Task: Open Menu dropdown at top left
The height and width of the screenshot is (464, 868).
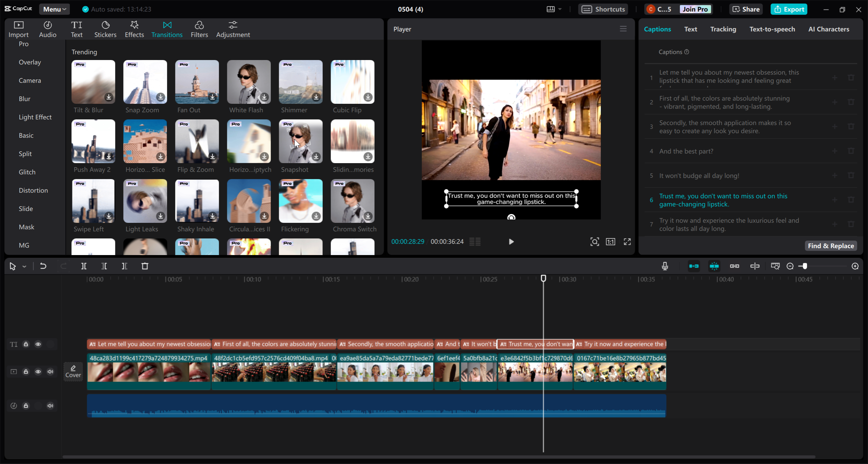Action: click(x=54, y=8)
